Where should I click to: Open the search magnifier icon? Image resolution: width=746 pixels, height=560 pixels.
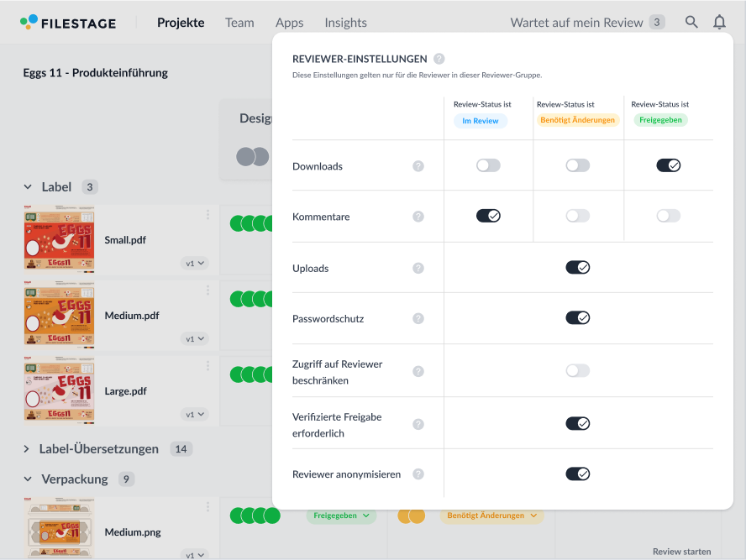pos(691,22)
